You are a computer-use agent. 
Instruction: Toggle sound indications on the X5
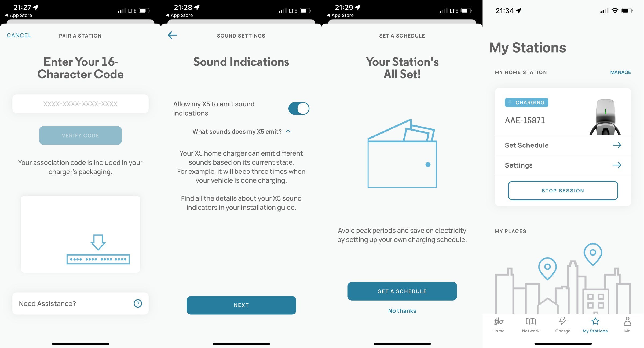click(299, 108)
